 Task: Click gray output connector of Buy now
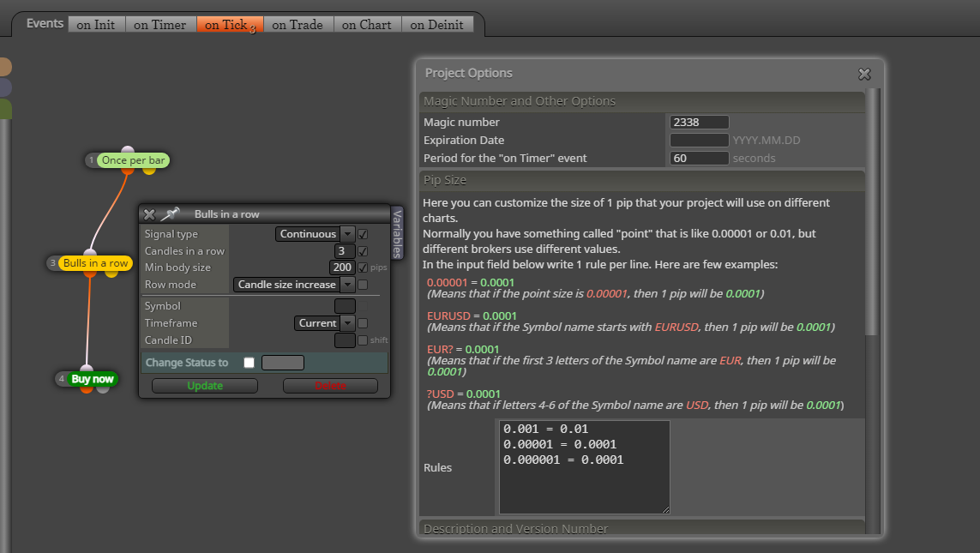click(103, 388)
